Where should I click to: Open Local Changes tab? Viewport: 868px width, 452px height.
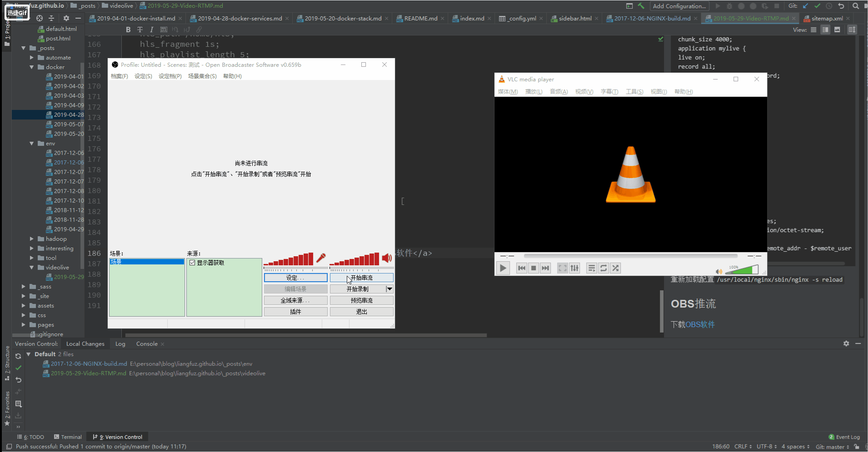point(85,343)
